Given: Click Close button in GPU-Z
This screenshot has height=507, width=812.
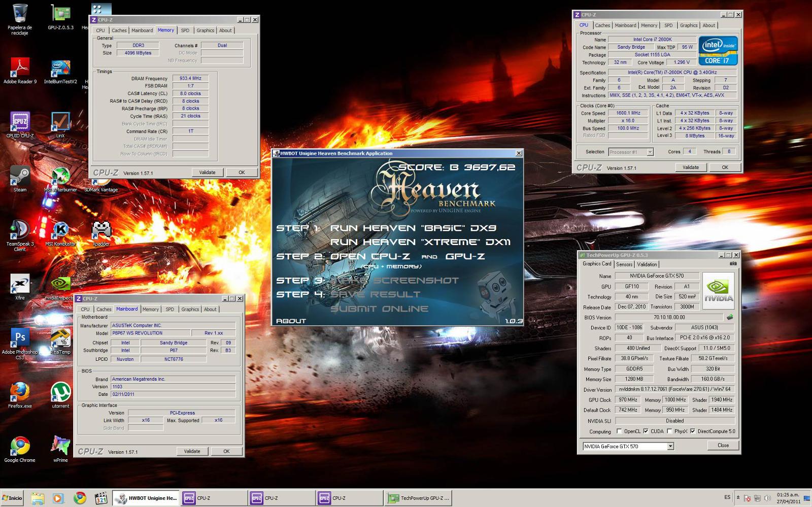Looking at the screenshot, I should pyautogui.click(x=723, y=446).
